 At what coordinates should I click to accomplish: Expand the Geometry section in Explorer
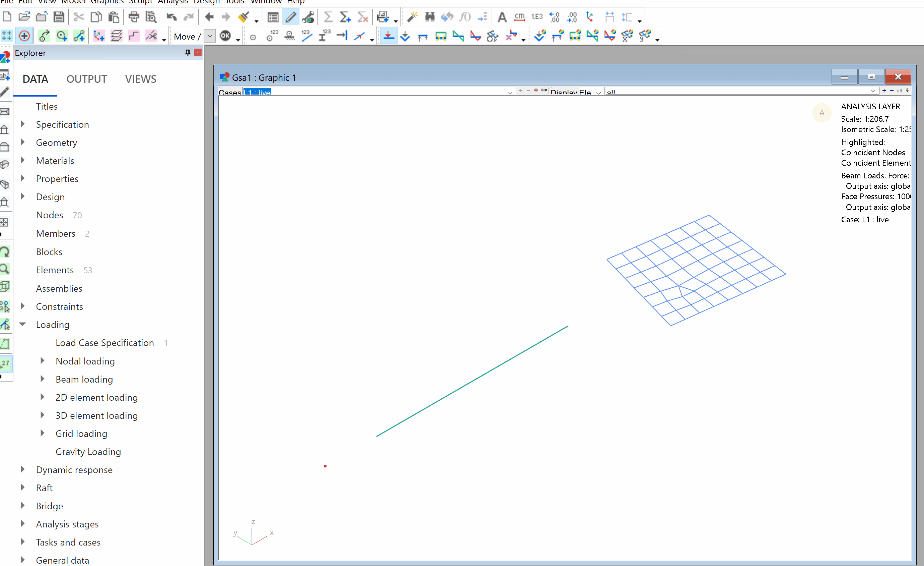point(24,142)
